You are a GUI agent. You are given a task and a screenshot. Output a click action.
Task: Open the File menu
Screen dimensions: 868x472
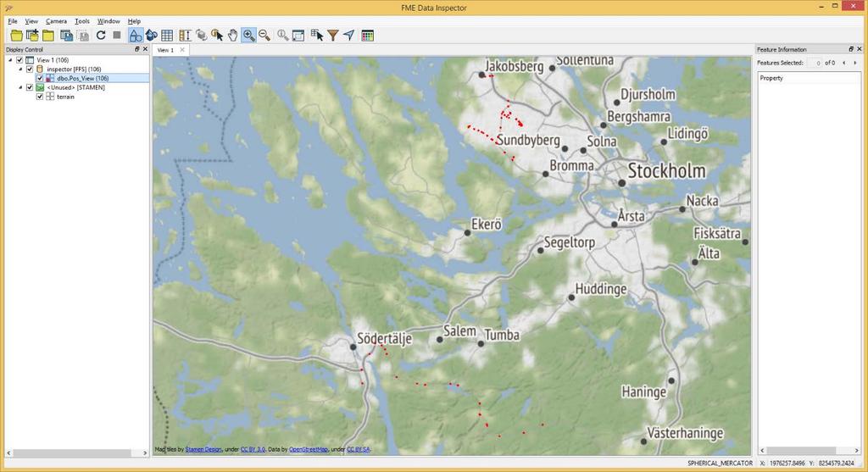13,21
